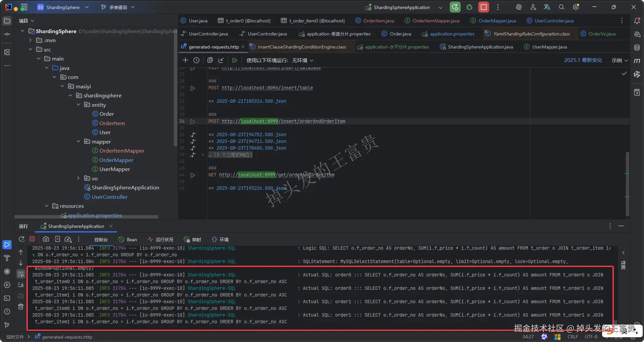Viewport: 644px width, 342px height.
Task: Rerun application in Run panel toolbar
Action: pyautogui.click(x=21, y=239)
